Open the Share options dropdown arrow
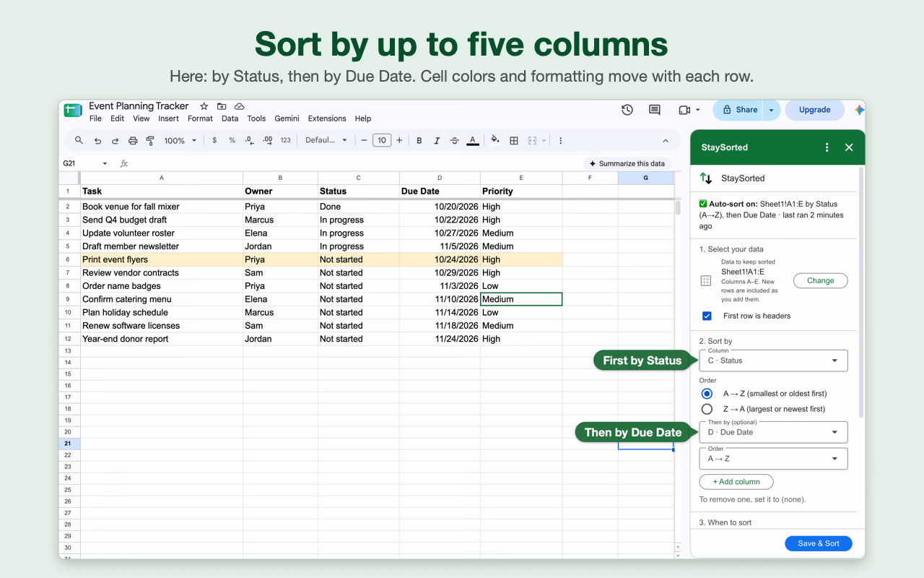Screen dimensions: 924x578 click(771, 110)
